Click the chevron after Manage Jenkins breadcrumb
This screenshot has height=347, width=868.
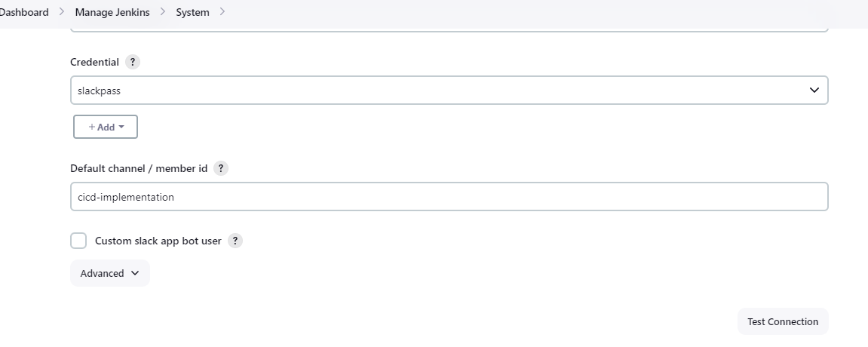point(163,12)
